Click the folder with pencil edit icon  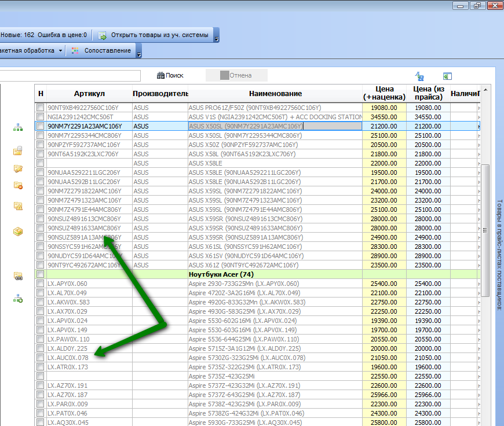pyautogui.click(x=18, y=168)
